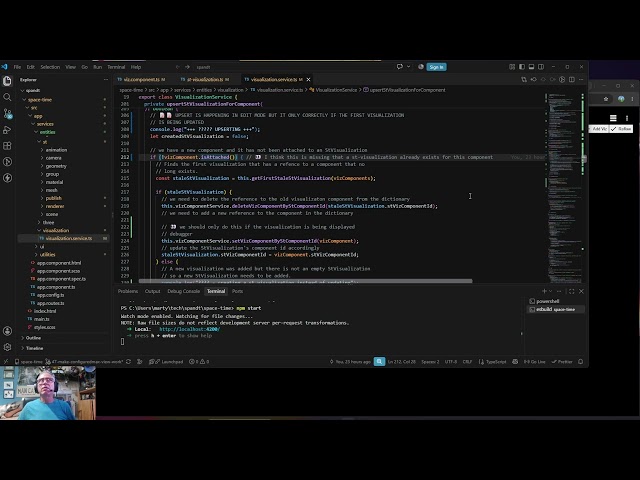Open the Explorer view in activity bar
The image size is (640, 480).
click(x=7, y=81)
